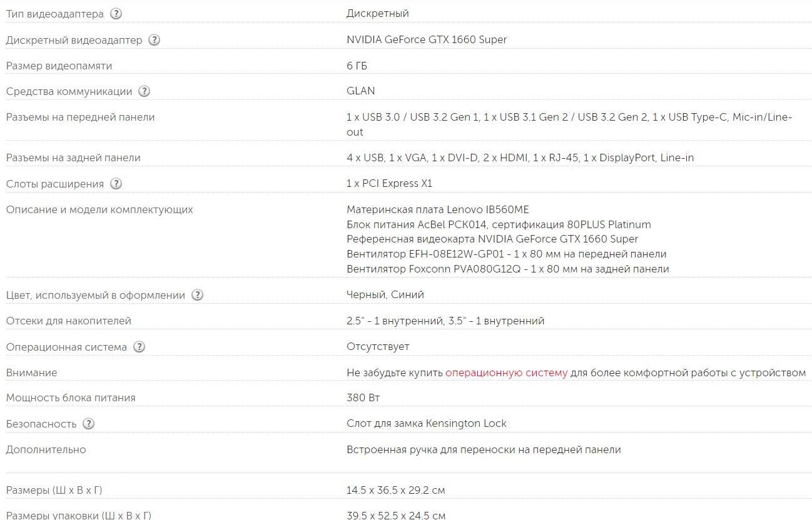
Task: Click the Слот для замка Kensington Lock text
Action: click(426, 423)
